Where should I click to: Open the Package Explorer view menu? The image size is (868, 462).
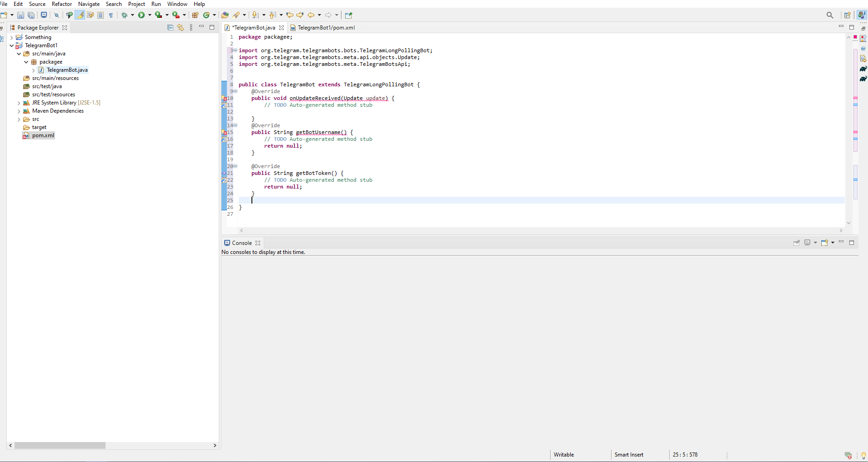tap(191, 27)
